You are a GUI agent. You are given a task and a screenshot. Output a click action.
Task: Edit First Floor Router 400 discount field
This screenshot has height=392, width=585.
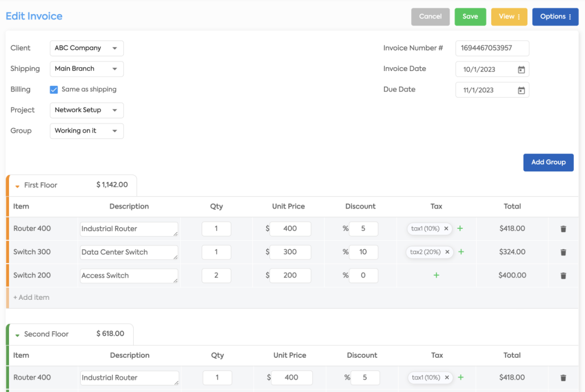(364, 229)
